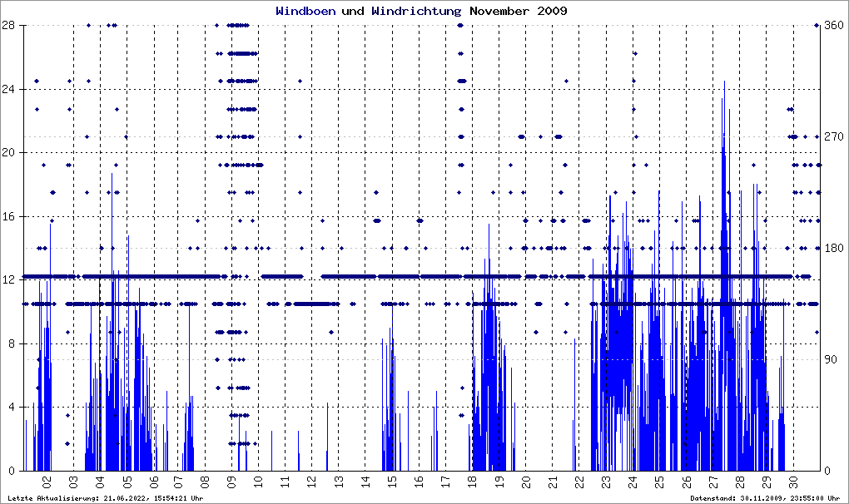Click the right axis label 360

834,25
